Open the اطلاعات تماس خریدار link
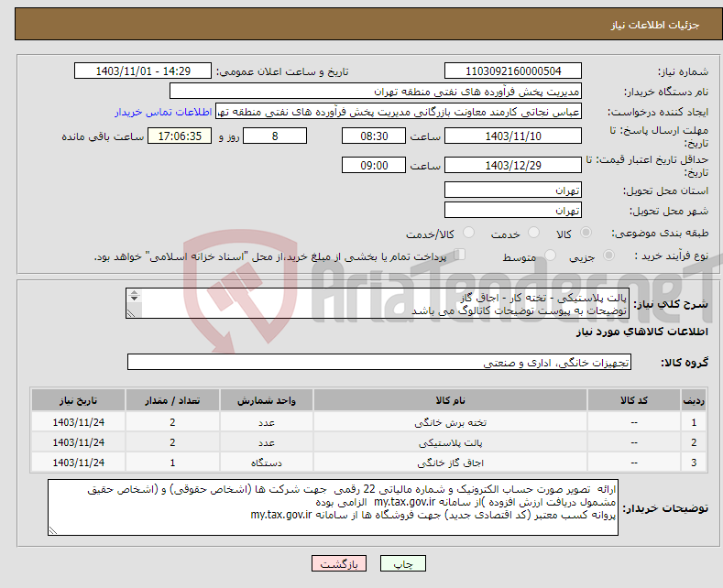 163,112
